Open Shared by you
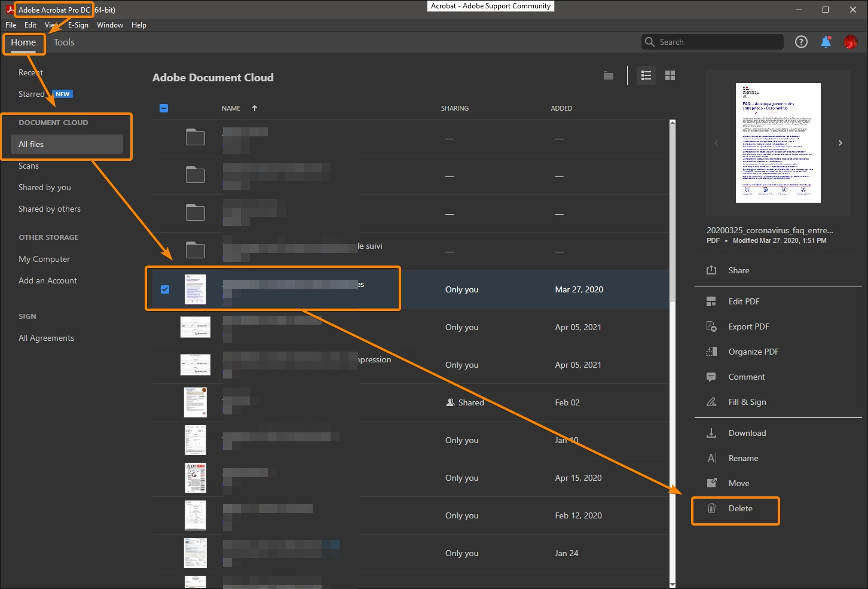 pos(45,187)
